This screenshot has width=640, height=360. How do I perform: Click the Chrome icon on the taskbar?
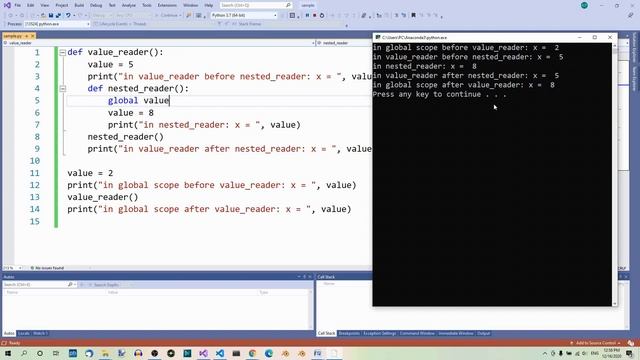[252, 353]
